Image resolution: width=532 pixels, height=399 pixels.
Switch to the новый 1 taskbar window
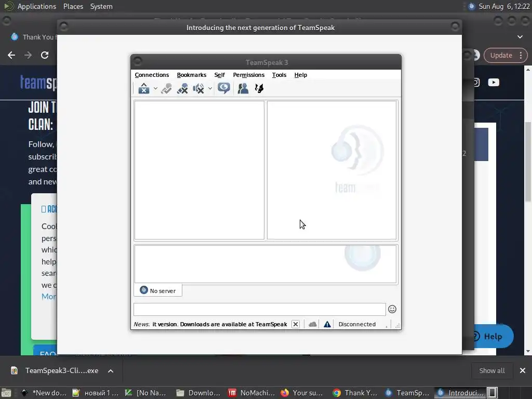pos(96,393)
